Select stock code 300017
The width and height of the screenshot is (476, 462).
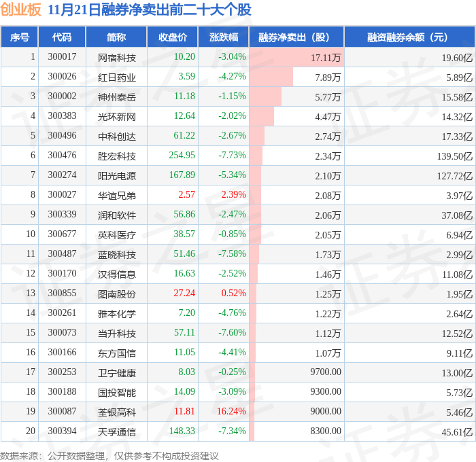[62, 56]
